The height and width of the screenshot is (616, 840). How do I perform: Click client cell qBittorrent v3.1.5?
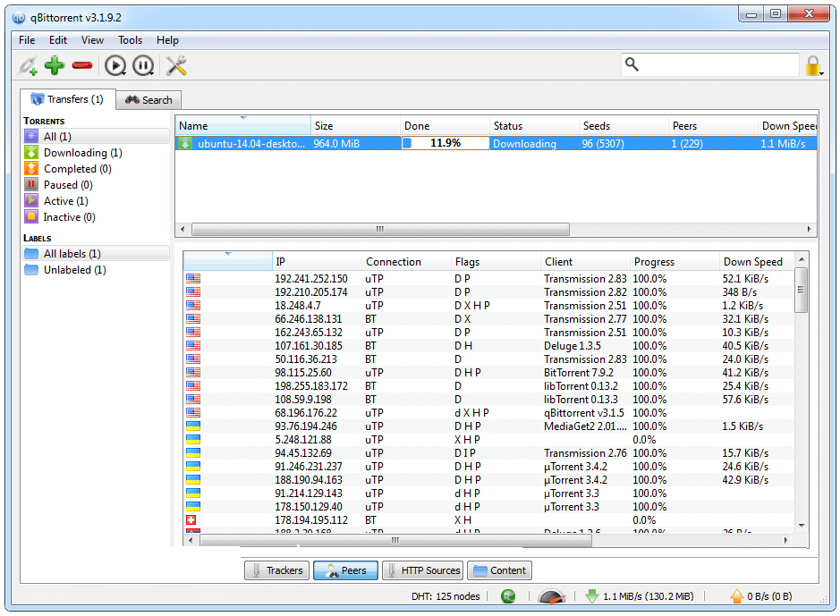coord(584,413)
